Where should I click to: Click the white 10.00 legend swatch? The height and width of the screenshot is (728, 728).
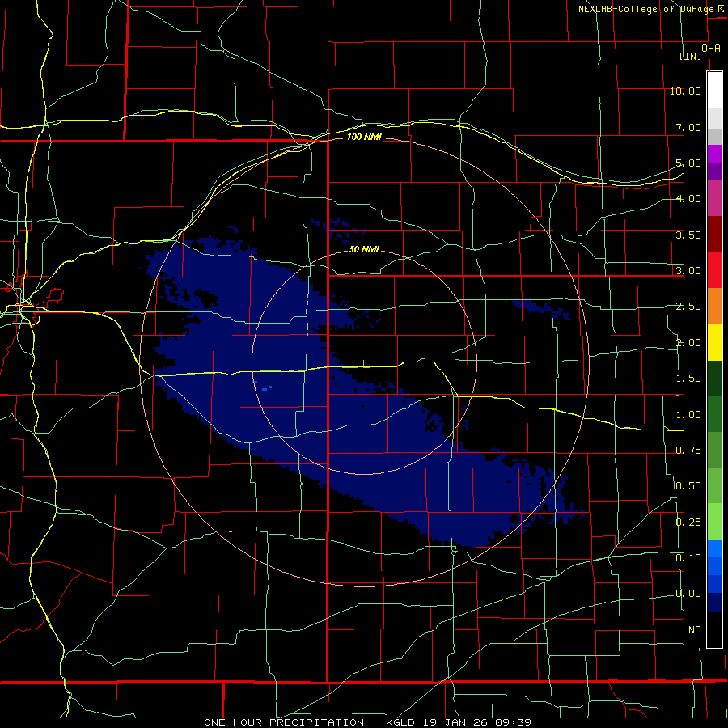(714, 91)
